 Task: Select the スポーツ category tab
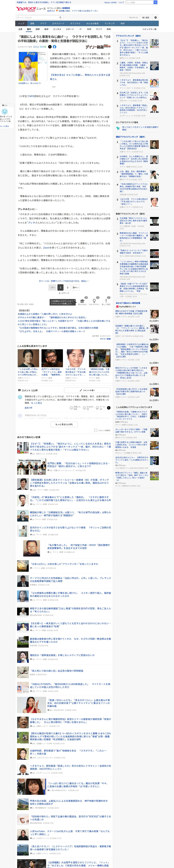click(x=70, y=29)
